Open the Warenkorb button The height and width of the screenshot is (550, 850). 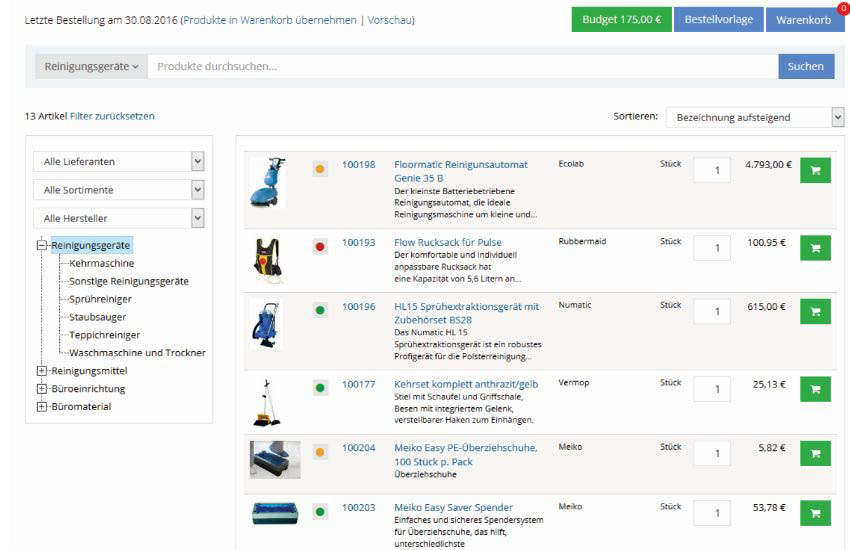pyautogui.click(x=803, y=20)
